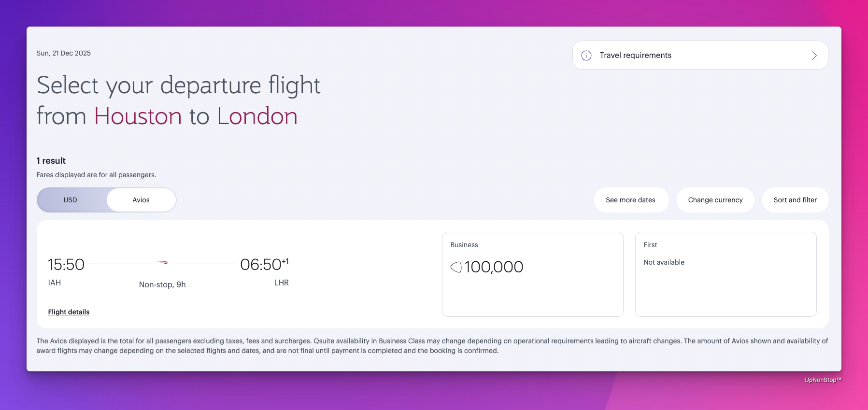Open Sort and filter options
Viewport: 868px width, 410px height.
(x=795, y=200)
